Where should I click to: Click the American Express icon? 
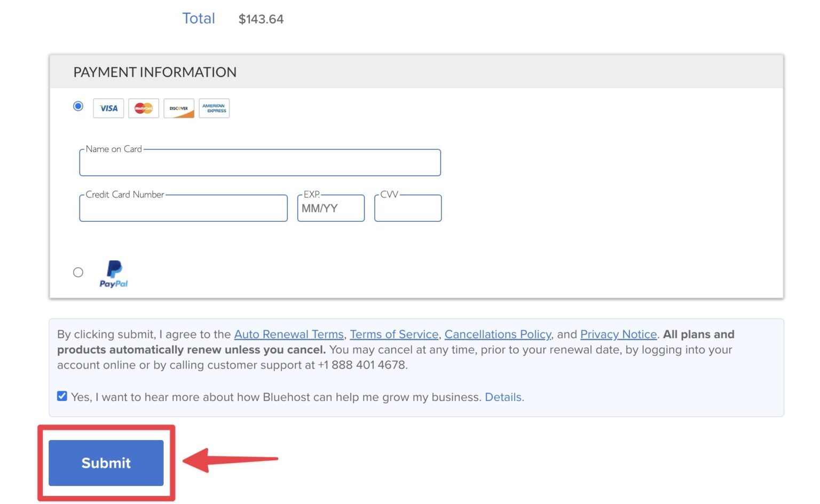[x=214, y=108]
